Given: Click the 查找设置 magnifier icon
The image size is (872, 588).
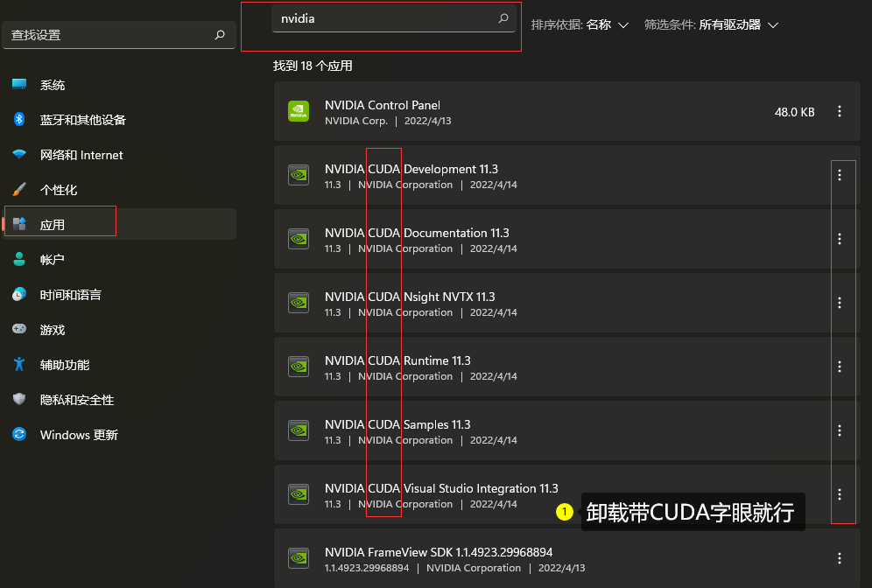Looking at the screenshot, I should [221, 34].
